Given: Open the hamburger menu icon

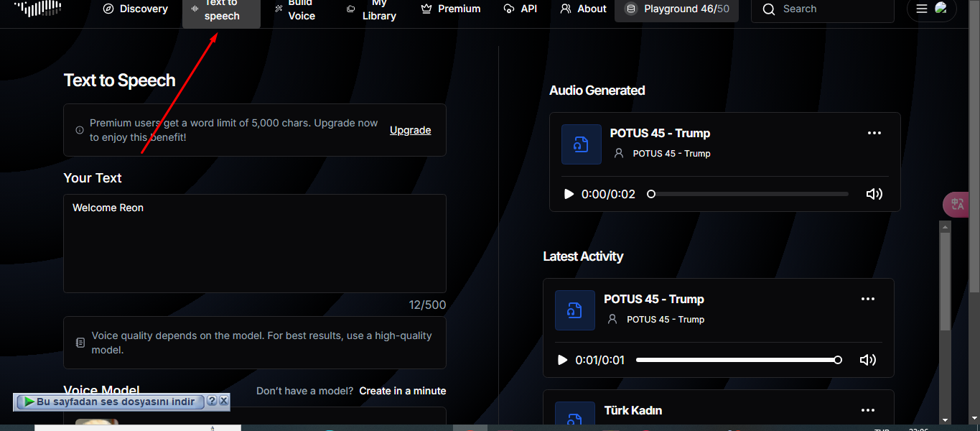Looking at the screenshot, I should (922, 9).
